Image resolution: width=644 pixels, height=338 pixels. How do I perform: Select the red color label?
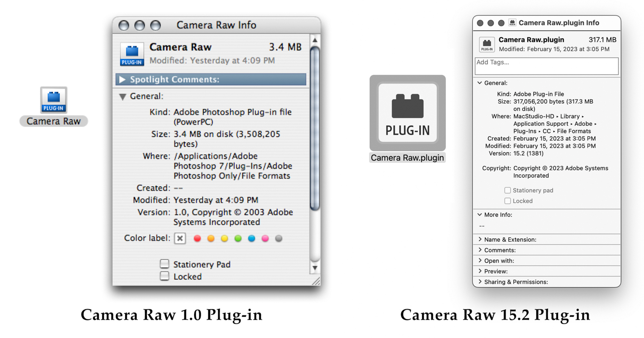(197, 238)
